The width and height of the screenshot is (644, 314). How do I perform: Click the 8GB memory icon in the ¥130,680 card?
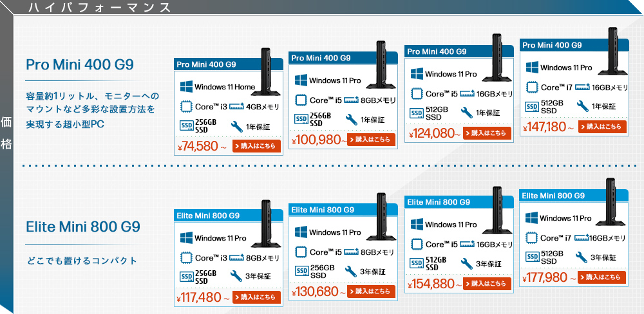pyautogui.click(x=351, y=252)
